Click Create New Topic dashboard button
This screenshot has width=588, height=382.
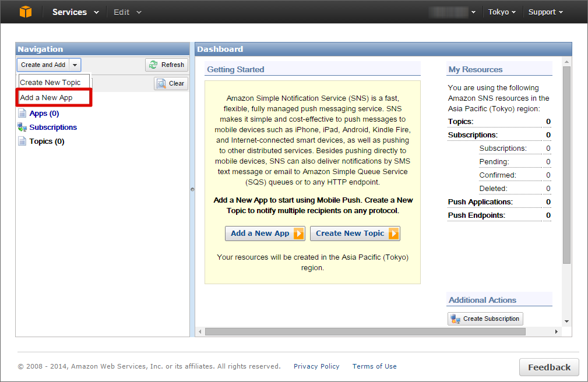(x=355, y=233)
